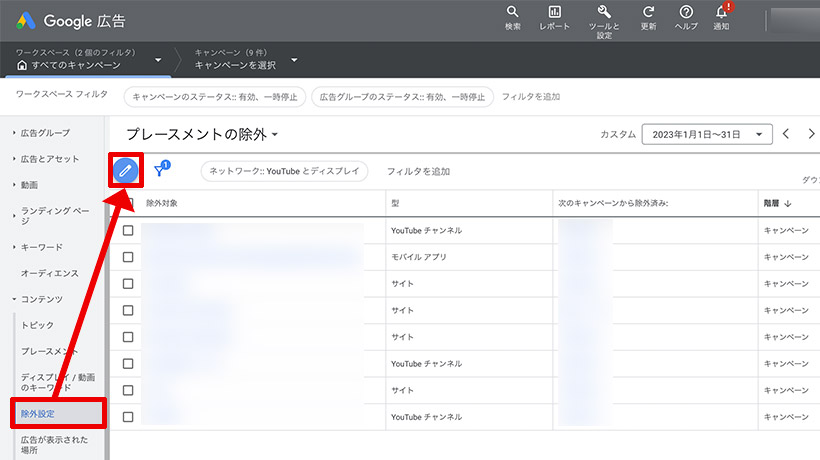Open トピック in the sidebar
Viewport: 820px width, 460px height.
37,325
